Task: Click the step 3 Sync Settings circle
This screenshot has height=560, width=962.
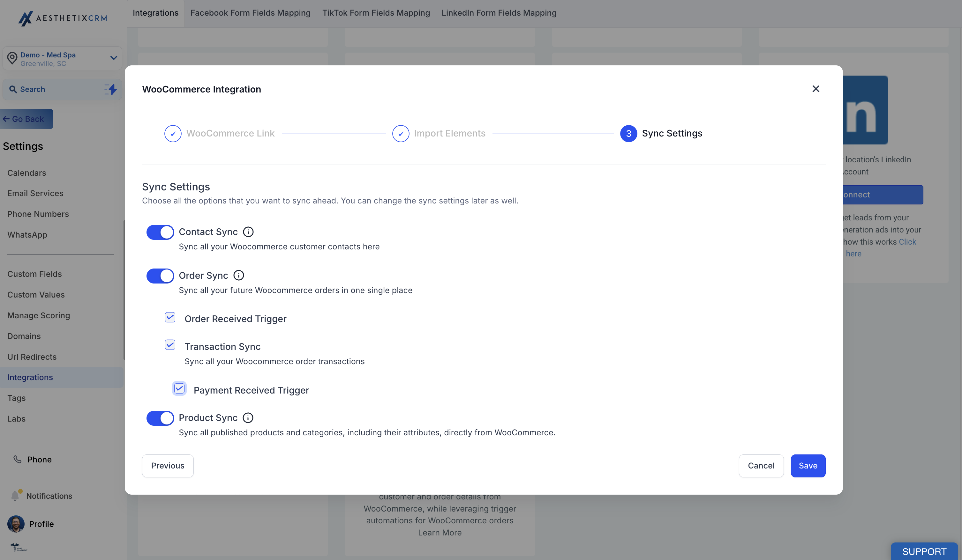Action: click(628, 134)
